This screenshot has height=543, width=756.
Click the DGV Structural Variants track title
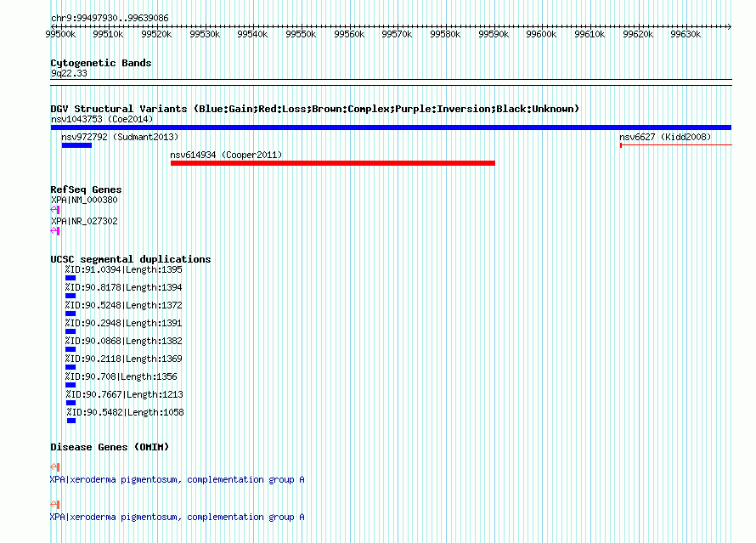[315, 109]
